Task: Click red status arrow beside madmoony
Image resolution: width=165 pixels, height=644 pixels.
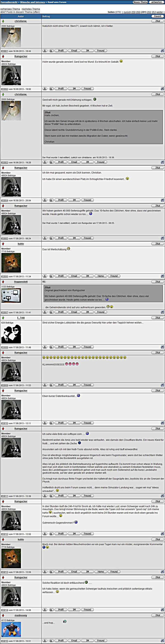Action: coord(3,615)
